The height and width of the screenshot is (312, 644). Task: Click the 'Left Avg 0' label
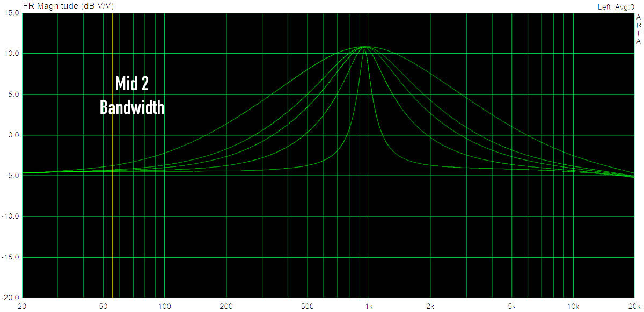[616, 7]
